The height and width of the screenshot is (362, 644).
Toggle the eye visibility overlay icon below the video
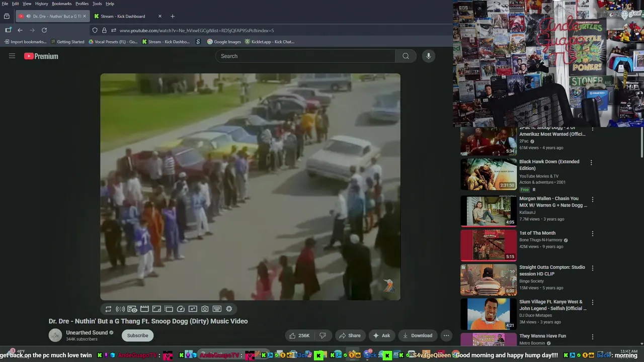(132, 309)
